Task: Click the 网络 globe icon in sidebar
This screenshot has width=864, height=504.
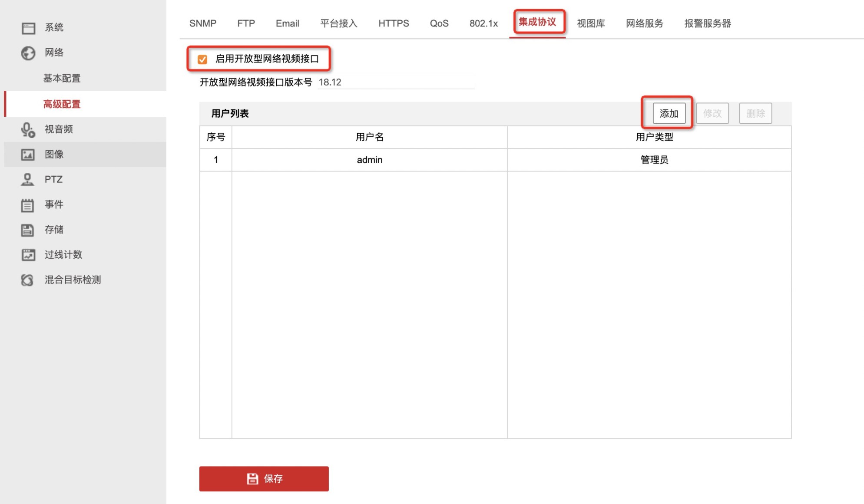Action: (28, 53)
